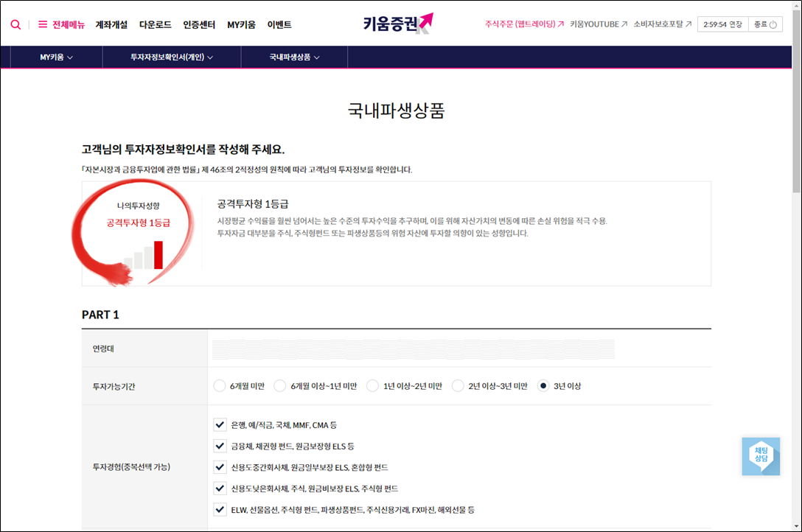The width and height of the screenshot is (802, 532).
Task: Go to 키움증권 home logo
Action: coord(398,24)
